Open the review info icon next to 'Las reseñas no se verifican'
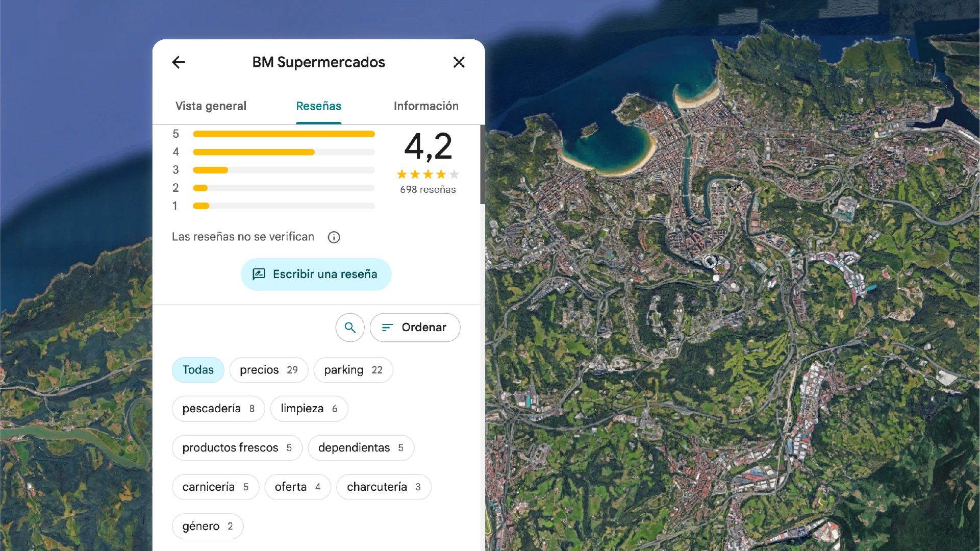The width and height of the screenshot is (980, 551). point(334,237)
